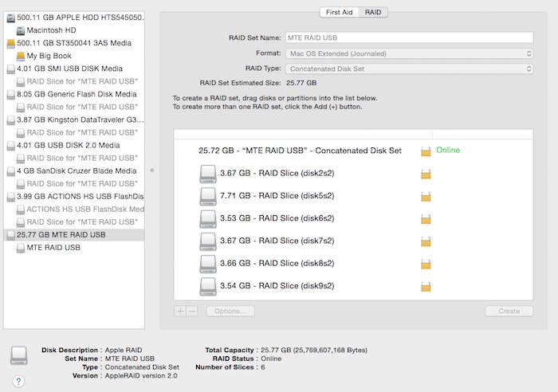
Task: Select 3.99 GB ACTIONS HS USB FlashDisk
Action: point(74,197)
